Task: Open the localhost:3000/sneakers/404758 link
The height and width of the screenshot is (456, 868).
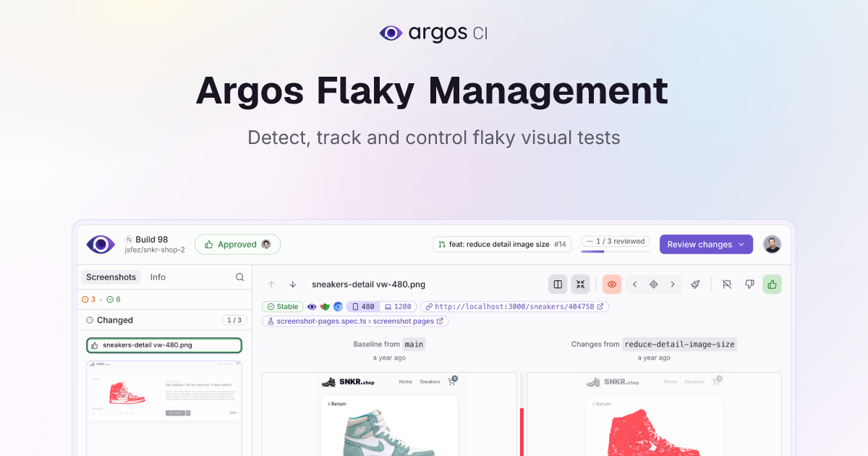Action: click(x=514, y=307)
